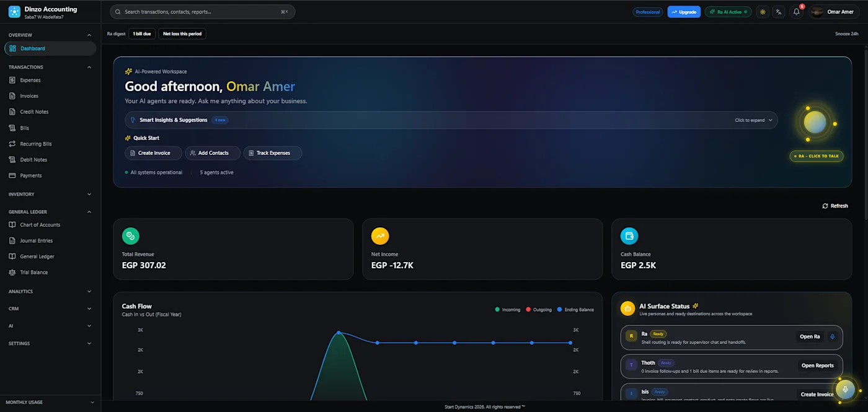Click the RA - CLICK TO TALK button
Screen dimensions: 868x412
pos(817,156)
